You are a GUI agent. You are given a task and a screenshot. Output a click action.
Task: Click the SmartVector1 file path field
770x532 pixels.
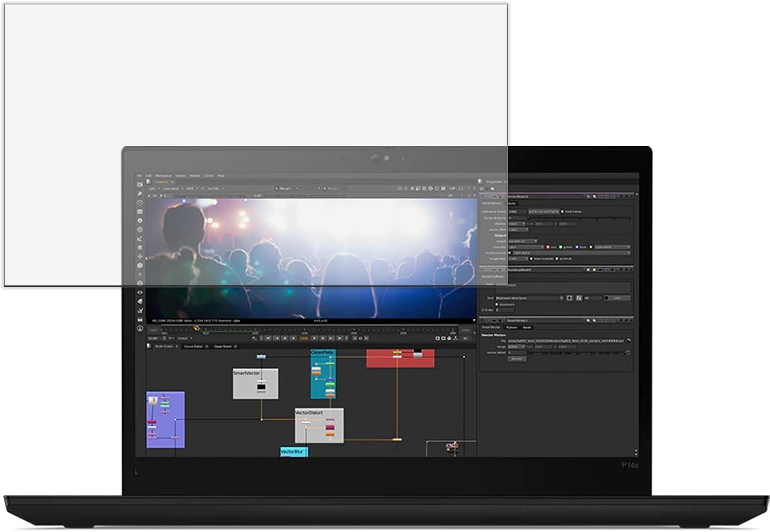coord(566,340)
